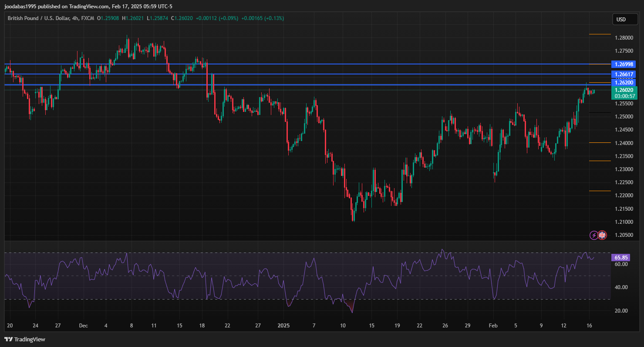Click the 29 date label on time axis
This screenshot has height=347, width=644.
pyautogui.click(x=467, y=326)
